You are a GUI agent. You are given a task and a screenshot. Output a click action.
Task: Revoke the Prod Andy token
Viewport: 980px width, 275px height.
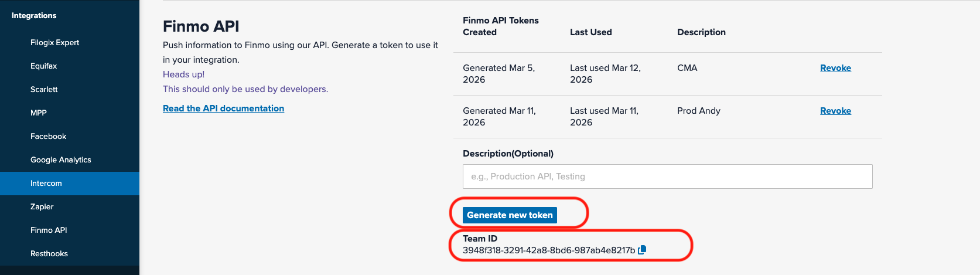click(835, 111)
